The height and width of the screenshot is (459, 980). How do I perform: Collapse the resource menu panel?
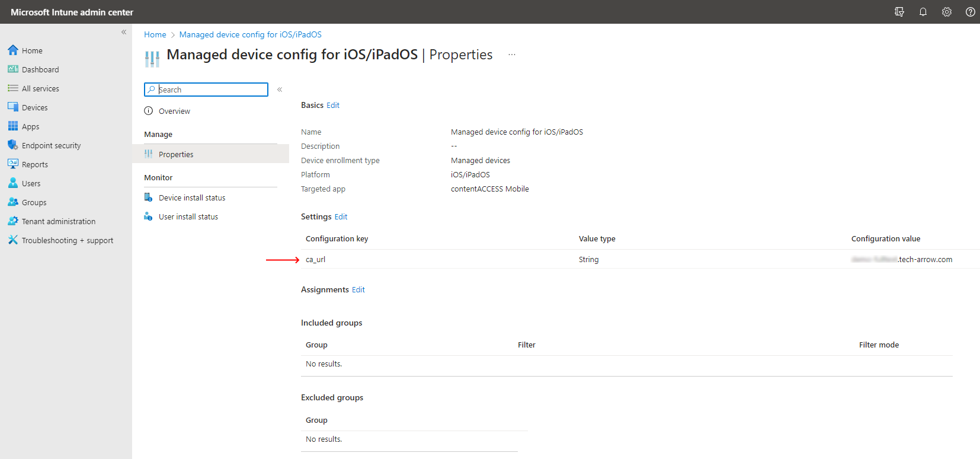pyautogui.click(x=280, y=90)
